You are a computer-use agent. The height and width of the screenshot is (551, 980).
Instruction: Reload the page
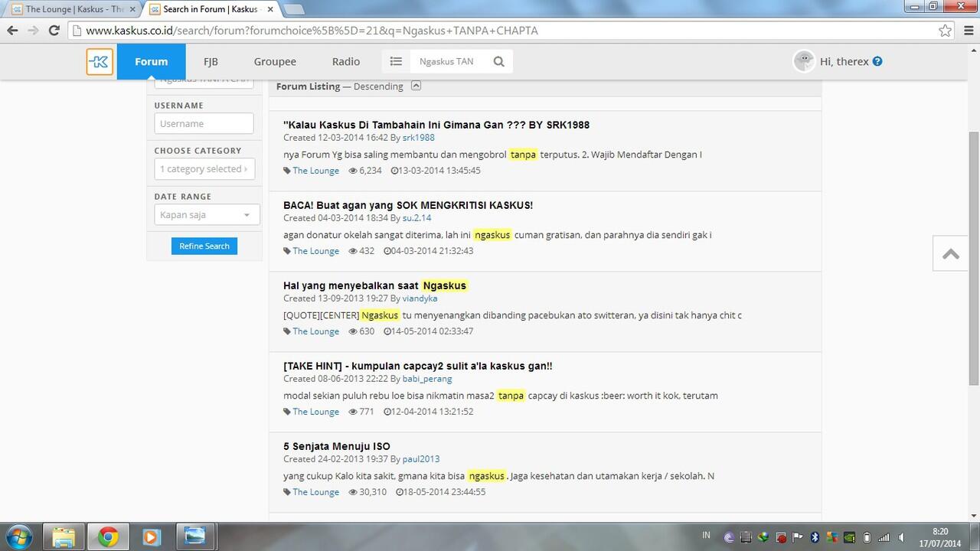54,31
